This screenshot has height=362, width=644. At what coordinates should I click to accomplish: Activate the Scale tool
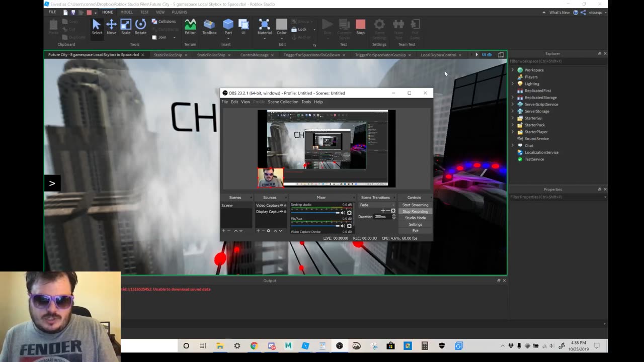(126, 27)
